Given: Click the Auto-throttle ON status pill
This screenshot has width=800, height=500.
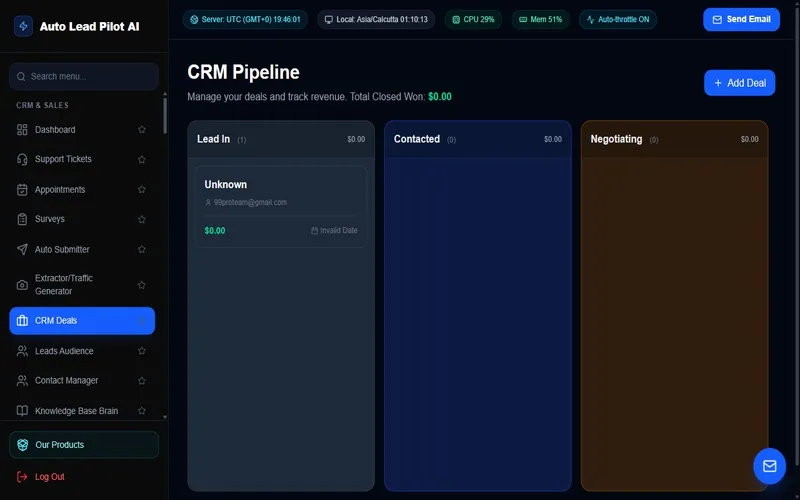Looking at the screenshot, I should pos(618,19).
